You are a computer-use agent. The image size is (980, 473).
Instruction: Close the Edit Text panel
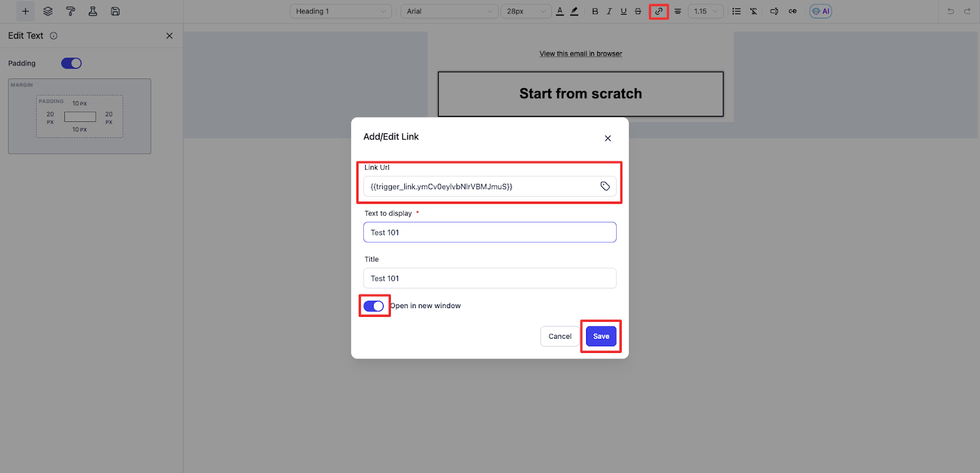coord(170,36)
